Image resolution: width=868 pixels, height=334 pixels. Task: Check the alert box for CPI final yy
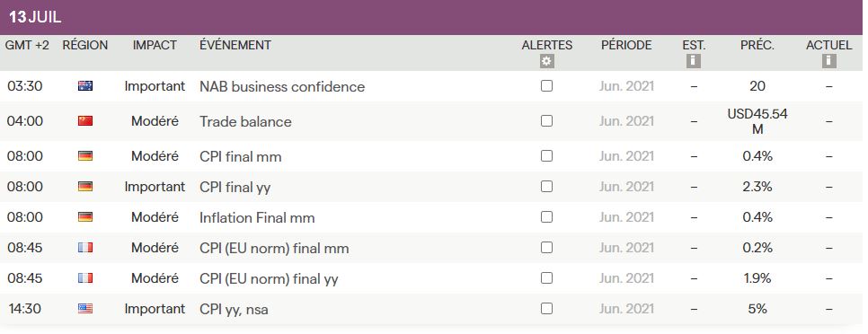[x=546, y=187]
